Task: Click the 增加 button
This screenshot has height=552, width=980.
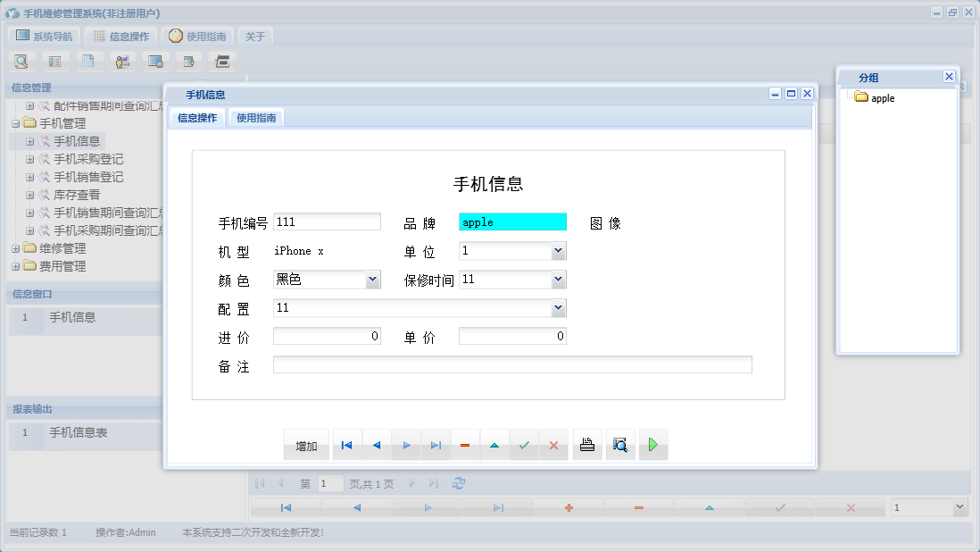Action: (x=306, y=444)
